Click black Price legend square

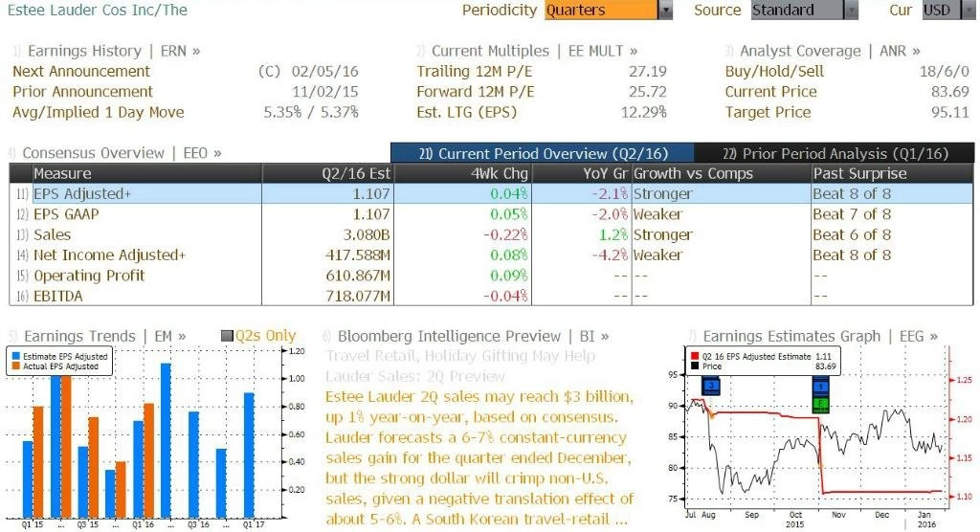tap(695, 366)
